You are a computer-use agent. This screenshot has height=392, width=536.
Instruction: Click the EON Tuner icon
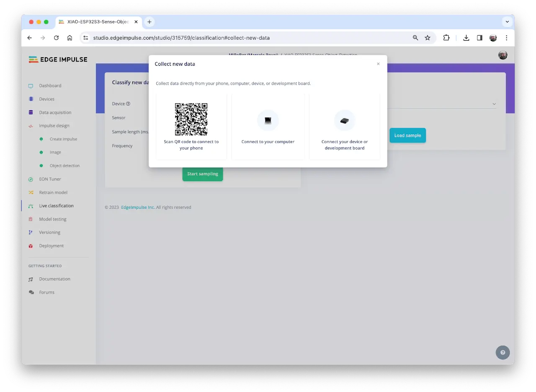(31, 179)
